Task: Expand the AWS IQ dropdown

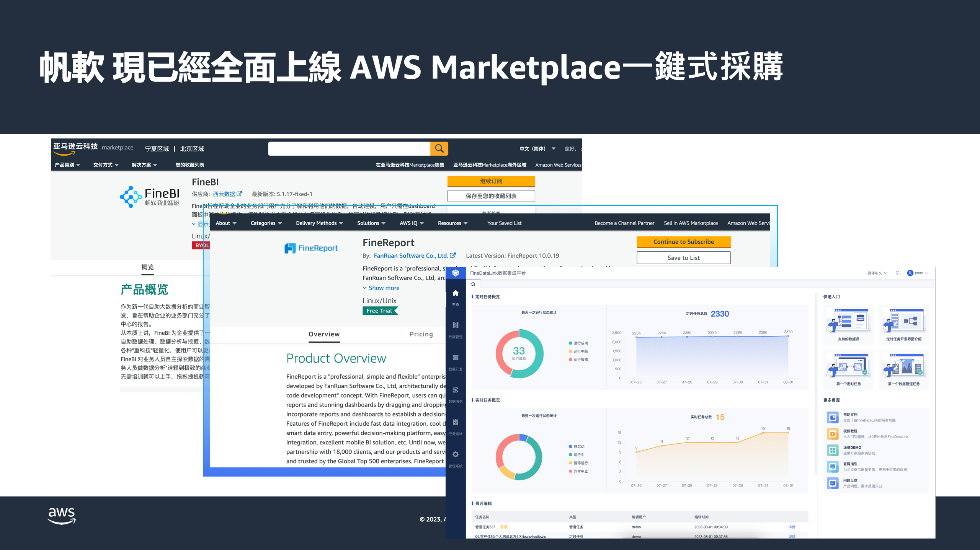Action: [412, 223]
